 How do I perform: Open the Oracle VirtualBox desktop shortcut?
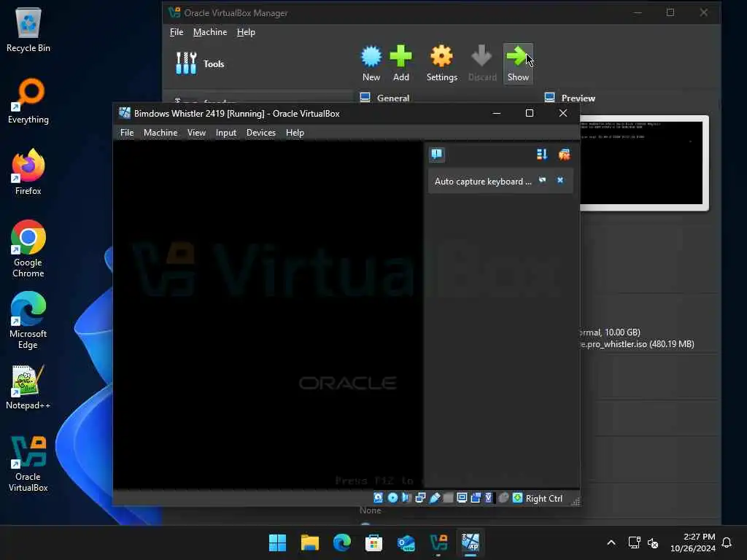point(28,464)
